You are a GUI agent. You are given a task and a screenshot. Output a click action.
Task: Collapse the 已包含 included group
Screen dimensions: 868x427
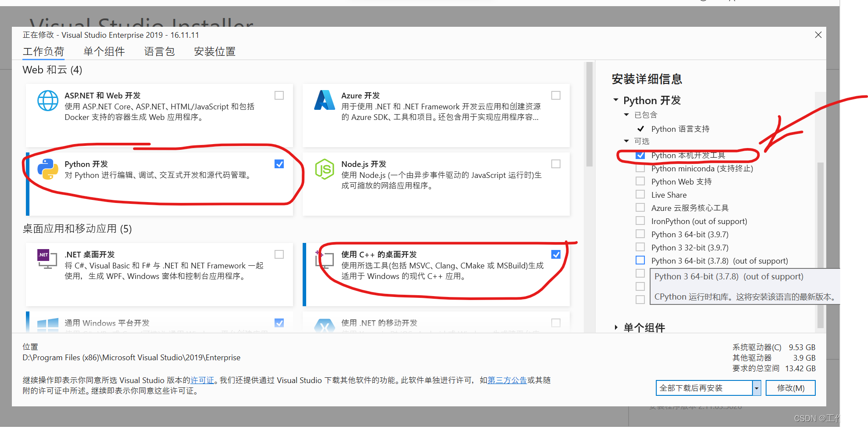pyautogui.click(x=626, y=115)
